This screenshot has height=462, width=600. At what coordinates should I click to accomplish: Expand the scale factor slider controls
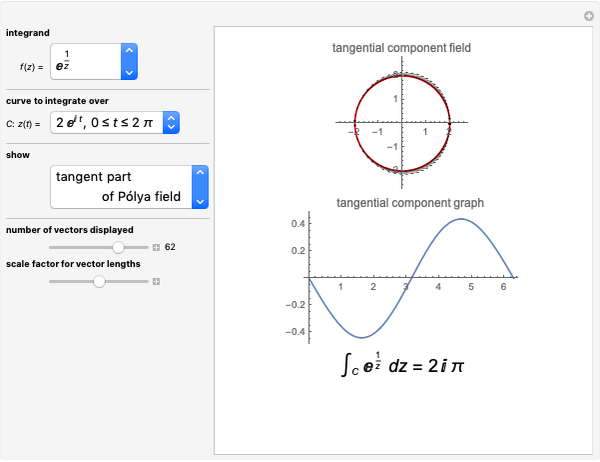156,282
